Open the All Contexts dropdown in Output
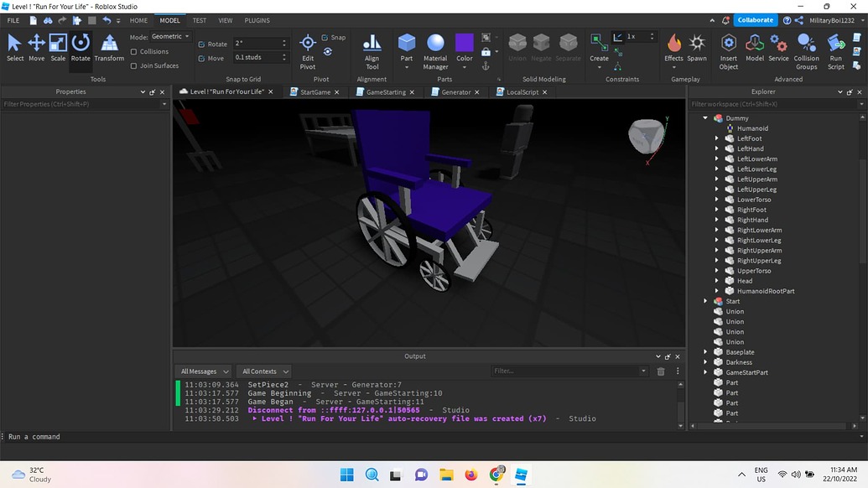This screenshot has height=488, width=868. coord(263,371)
